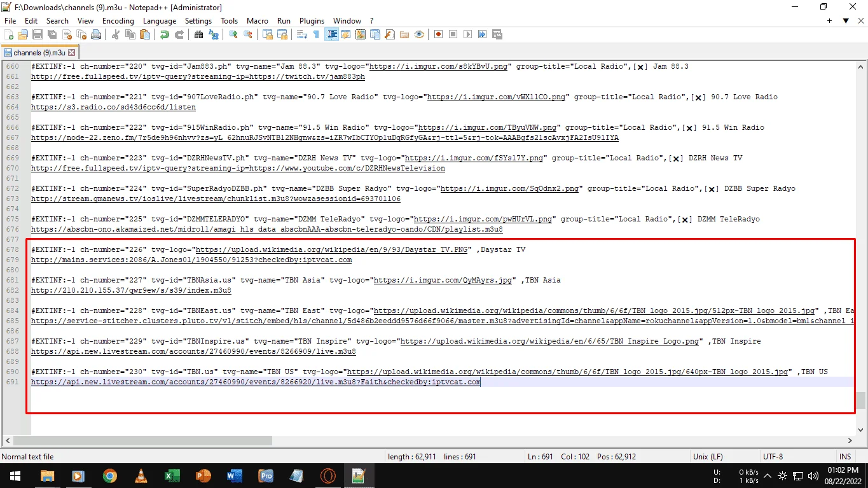Click the mains.services:2086 URL on line 679
This screenshot has height=488, width=868.
tap(191, 260)
